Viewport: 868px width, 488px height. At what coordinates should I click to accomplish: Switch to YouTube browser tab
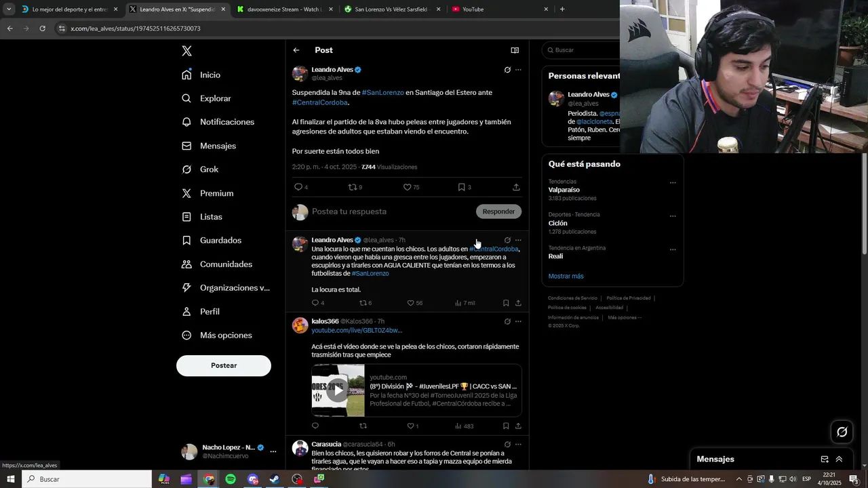pyautogui.click(x=500, y=9)
